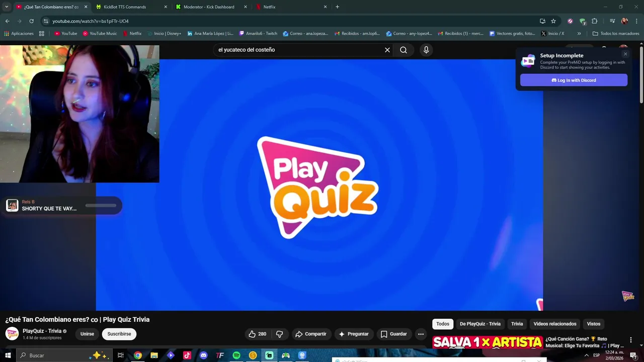This screenshot has height=362, width=644.
Task: Click the Suscribirse button
Action: pos(119,334)
